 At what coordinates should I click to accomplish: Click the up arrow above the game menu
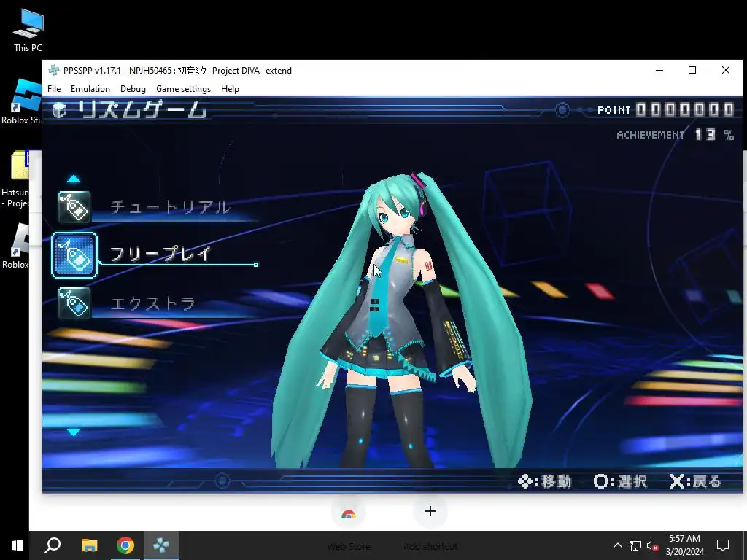74,179
